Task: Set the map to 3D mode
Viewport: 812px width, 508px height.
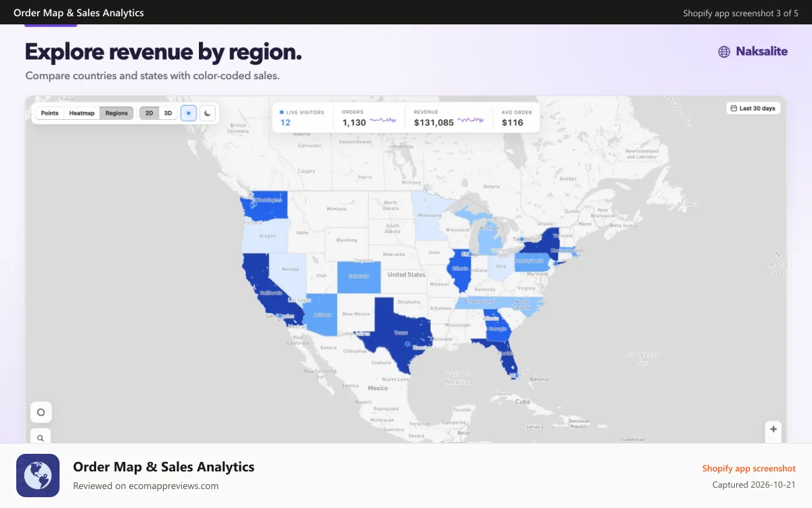Action: (x=168, y=113)
